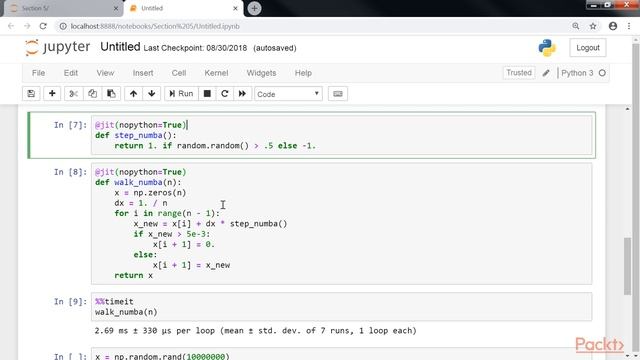Open the browser profile icon
The image size is (640, 360).
coord(613,26)
